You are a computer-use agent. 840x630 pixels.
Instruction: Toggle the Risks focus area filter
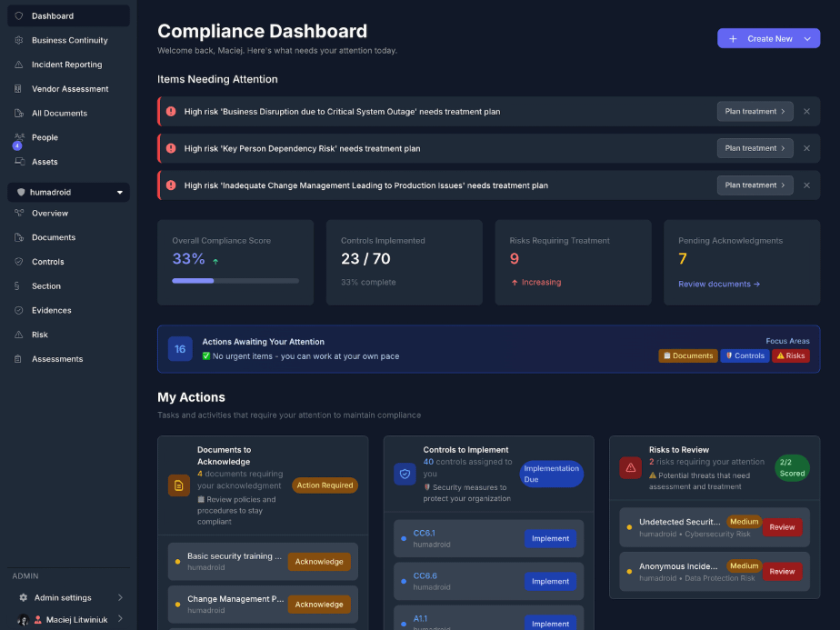click(x=790, y=355)
